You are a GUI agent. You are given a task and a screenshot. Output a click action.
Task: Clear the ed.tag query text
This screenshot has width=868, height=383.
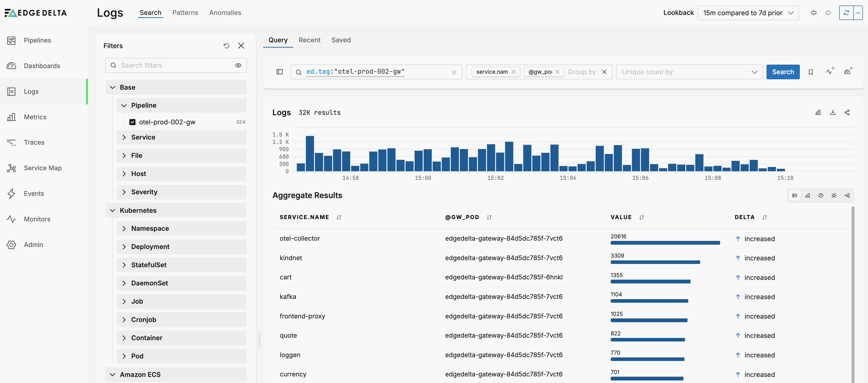tap(454, 72)
